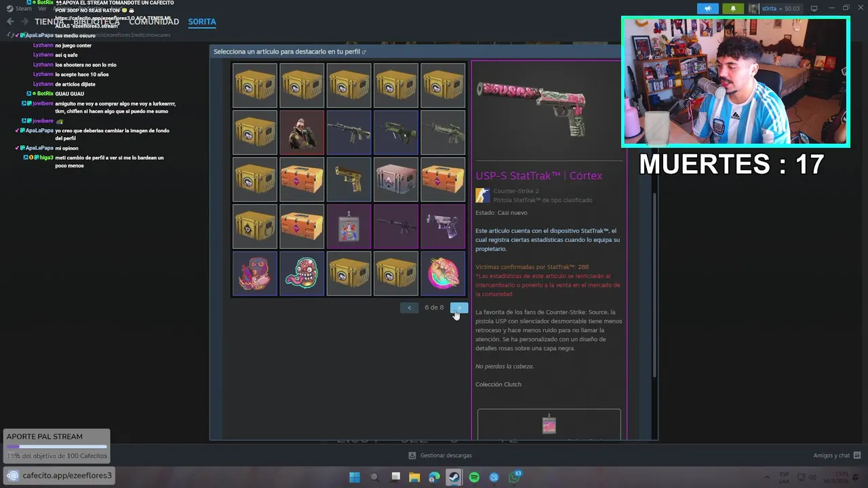Click the blue announcements megaphone button
Image resolution: width=868 pixels, height=488 pixels.
tap(707, 9)
